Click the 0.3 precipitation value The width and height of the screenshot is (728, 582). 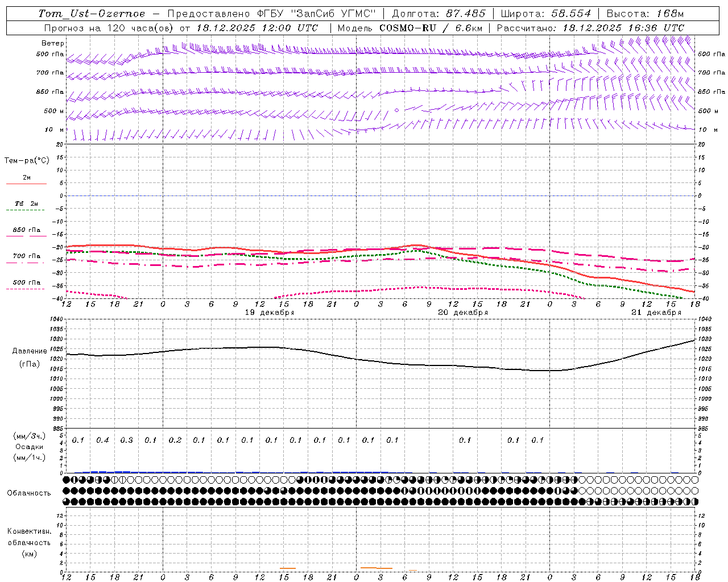(x=126, y=440)
